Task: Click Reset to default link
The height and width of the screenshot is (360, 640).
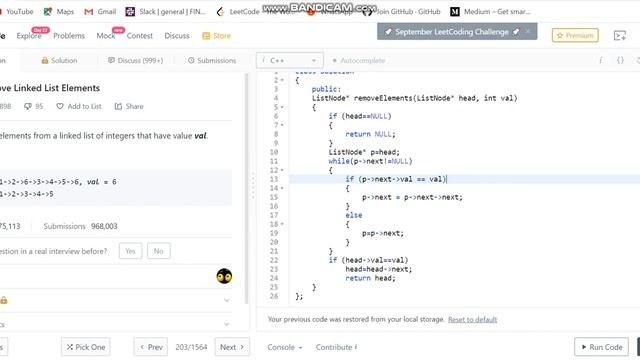Action: click(x=472, y=320)
